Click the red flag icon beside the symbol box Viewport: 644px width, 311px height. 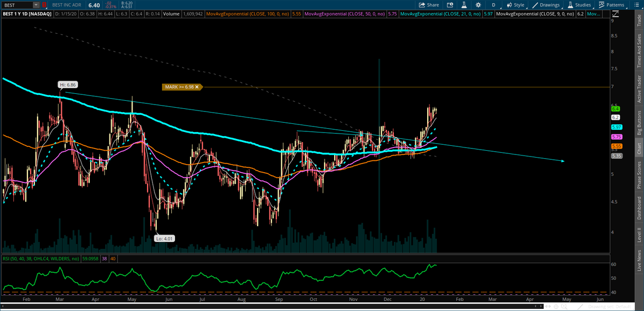pyautogui.click(x=45, y=5)
